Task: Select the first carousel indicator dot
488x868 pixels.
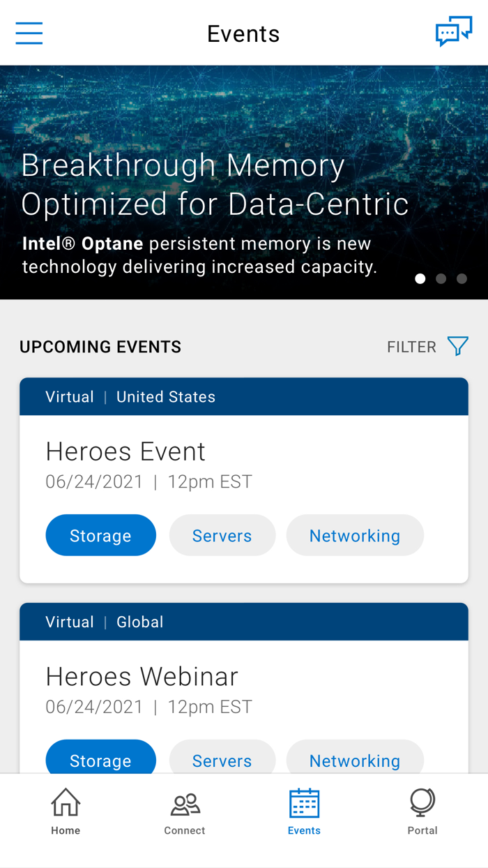Action: click(x=420, y=278)
